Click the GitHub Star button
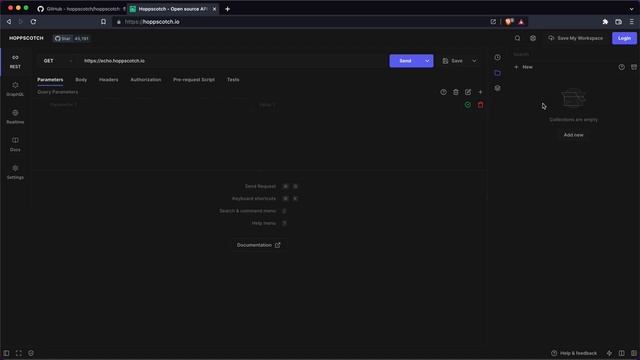The width and height of the screenshot is (640, 360). pos(71,38)
